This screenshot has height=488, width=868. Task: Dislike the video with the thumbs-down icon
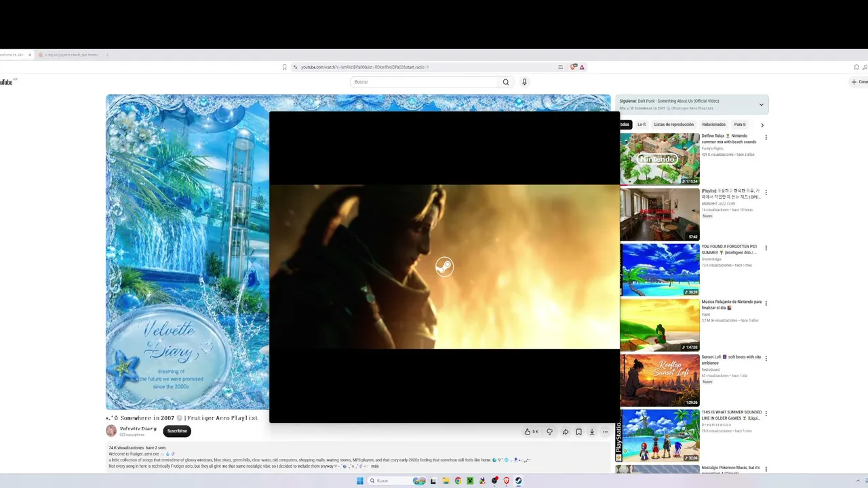pos(549,432)
